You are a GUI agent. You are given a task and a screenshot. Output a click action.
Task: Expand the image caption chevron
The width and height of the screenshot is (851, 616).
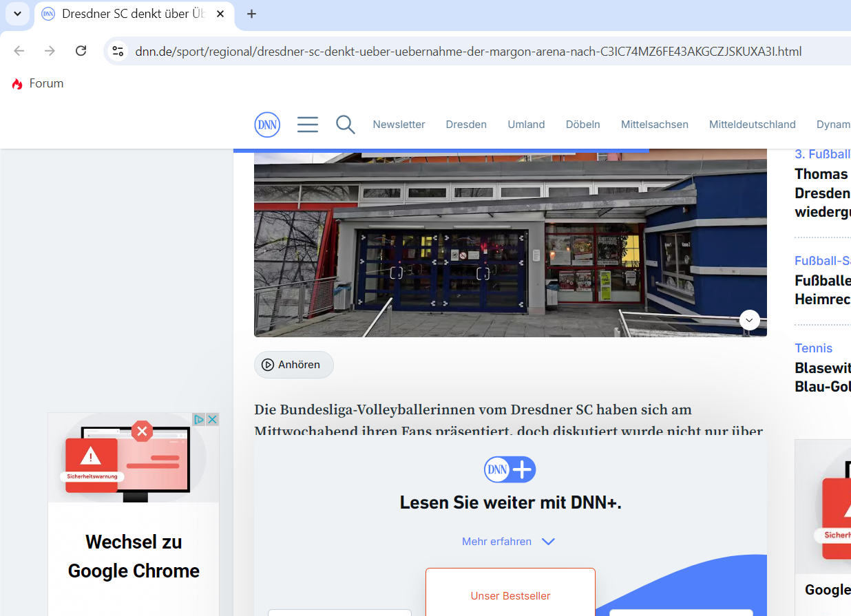pos(749,320)
